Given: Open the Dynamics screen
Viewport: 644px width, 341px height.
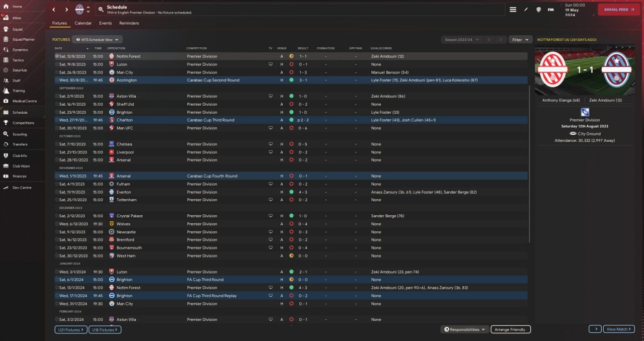Looking at the screenshot, I should (x=20, y=50).
